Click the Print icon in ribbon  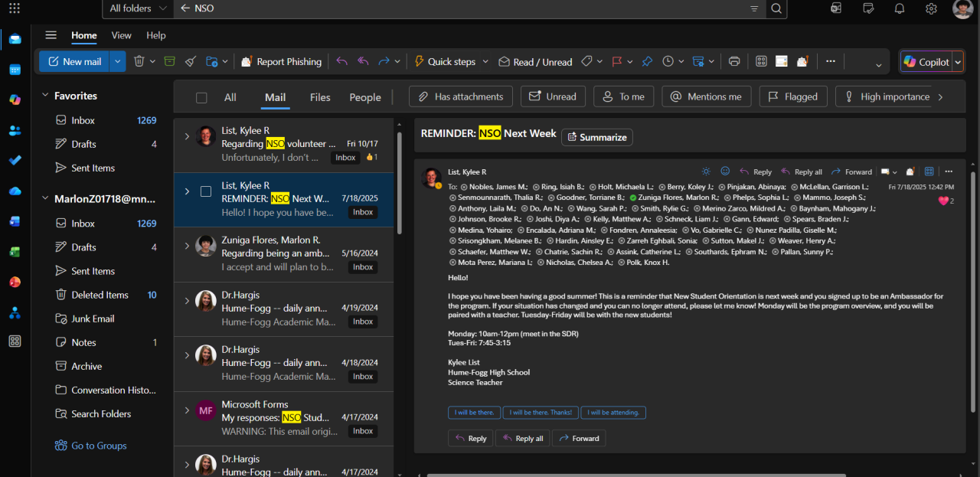click(x=734, y=61)
